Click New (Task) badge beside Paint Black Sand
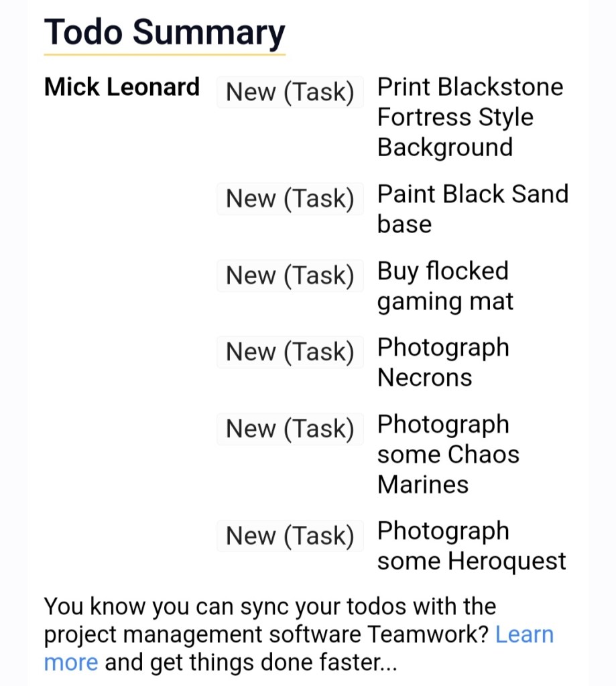The width and height of the screenshot is (616, 686). (x=290, y=199)
